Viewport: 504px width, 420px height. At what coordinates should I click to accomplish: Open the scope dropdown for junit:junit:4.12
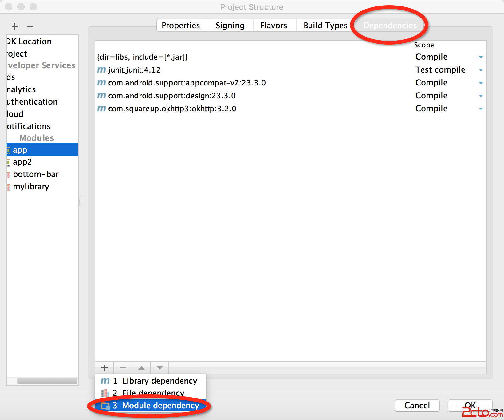point(481,70)
